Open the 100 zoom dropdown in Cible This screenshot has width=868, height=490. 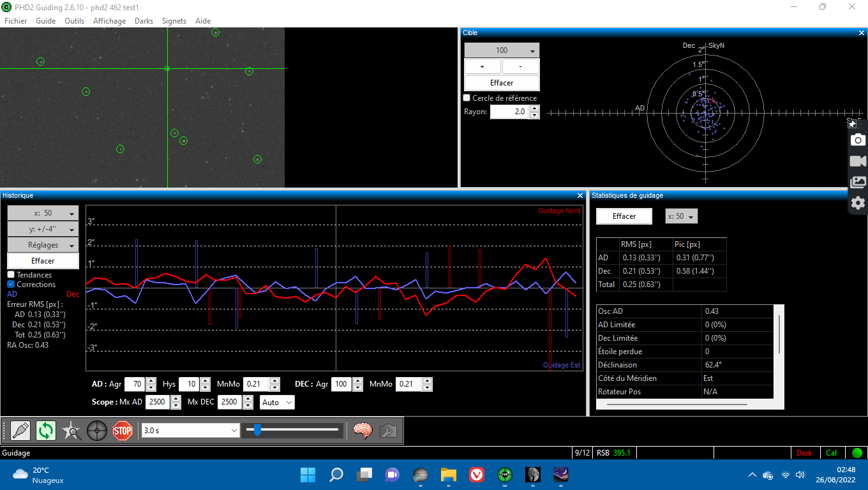[x=502, y=50]
